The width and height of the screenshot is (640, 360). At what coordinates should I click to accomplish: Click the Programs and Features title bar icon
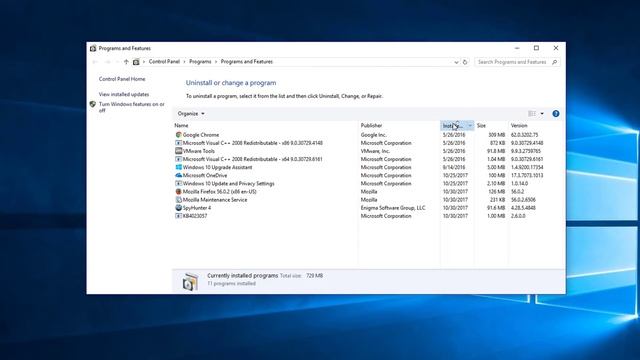pyautogui.click(x=93, y=48)
